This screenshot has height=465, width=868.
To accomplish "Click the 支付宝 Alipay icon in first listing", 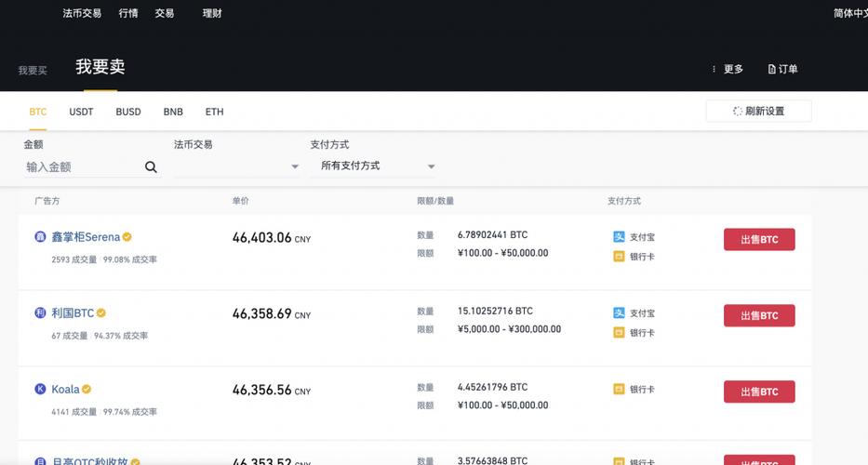I will point(619,237).
